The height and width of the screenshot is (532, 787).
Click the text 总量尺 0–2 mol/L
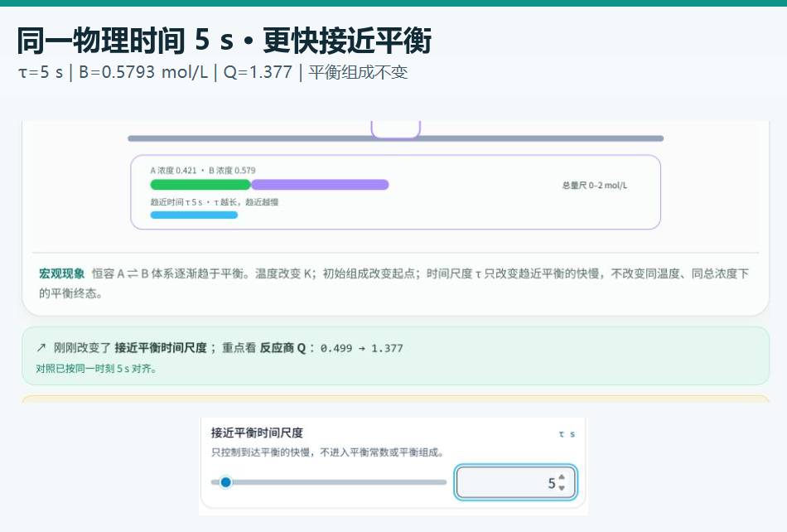(594, 185)
